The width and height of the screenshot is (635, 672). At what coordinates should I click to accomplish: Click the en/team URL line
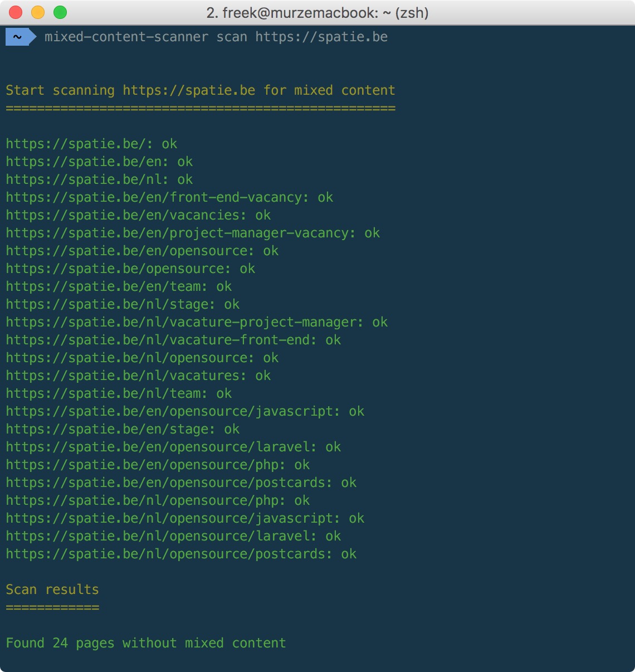(x=119, y=286)
